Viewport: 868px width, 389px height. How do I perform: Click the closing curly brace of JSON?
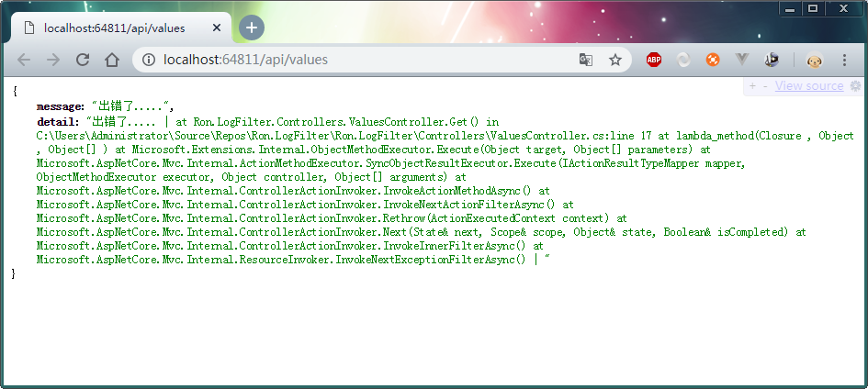(x=15, y=273)
